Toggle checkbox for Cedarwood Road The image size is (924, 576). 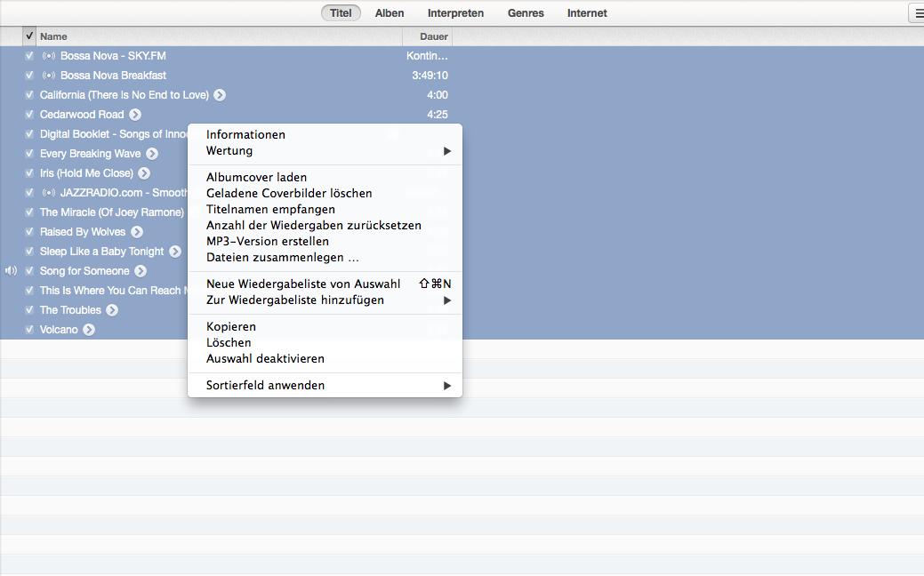click(28, 115)
